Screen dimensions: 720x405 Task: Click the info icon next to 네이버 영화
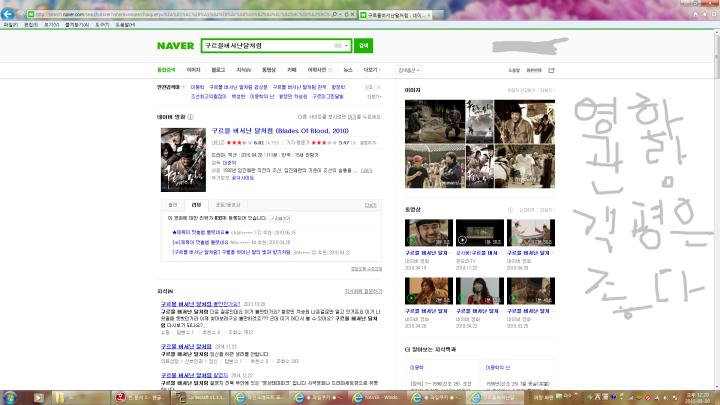pyautogui.click(x=190, y=117)
